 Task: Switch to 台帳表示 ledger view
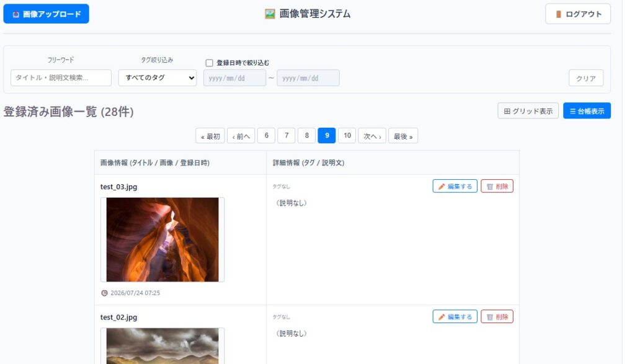pos(587,111)
